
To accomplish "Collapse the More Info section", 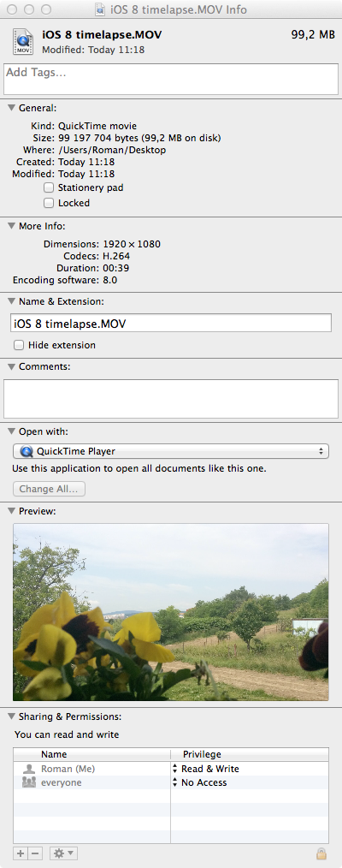I will (11, 226).
